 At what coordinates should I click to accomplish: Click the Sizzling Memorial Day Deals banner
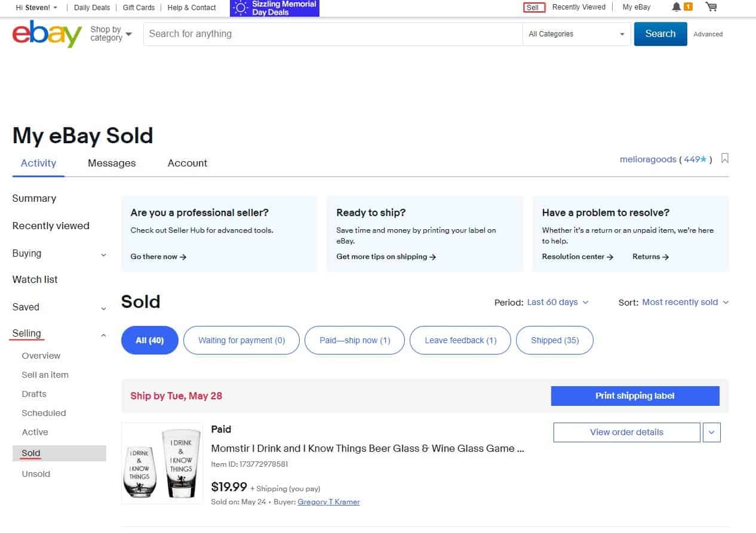click(x=275, y=8)
